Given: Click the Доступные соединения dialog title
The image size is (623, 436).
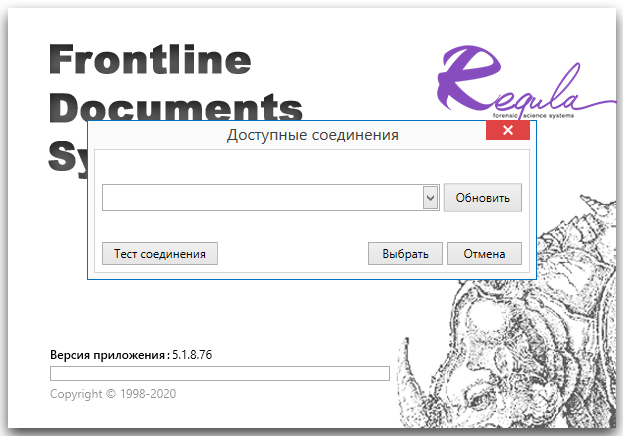Looking at the screenshot, I should [x=313, y=135].
